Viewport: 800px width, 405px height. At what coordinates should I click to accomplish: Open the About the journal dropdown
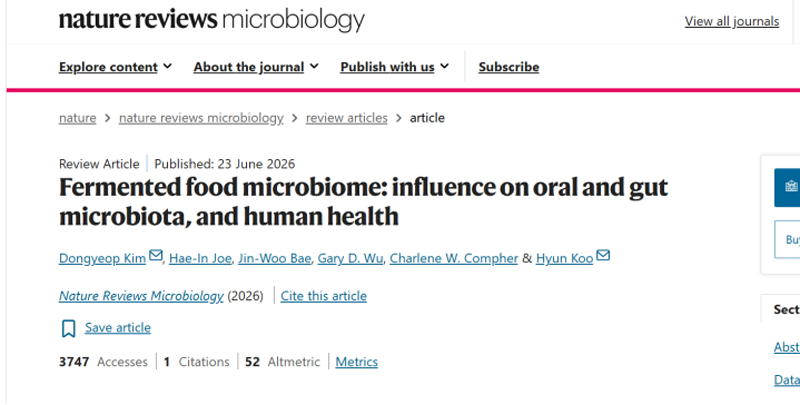(x=256, y=67)
